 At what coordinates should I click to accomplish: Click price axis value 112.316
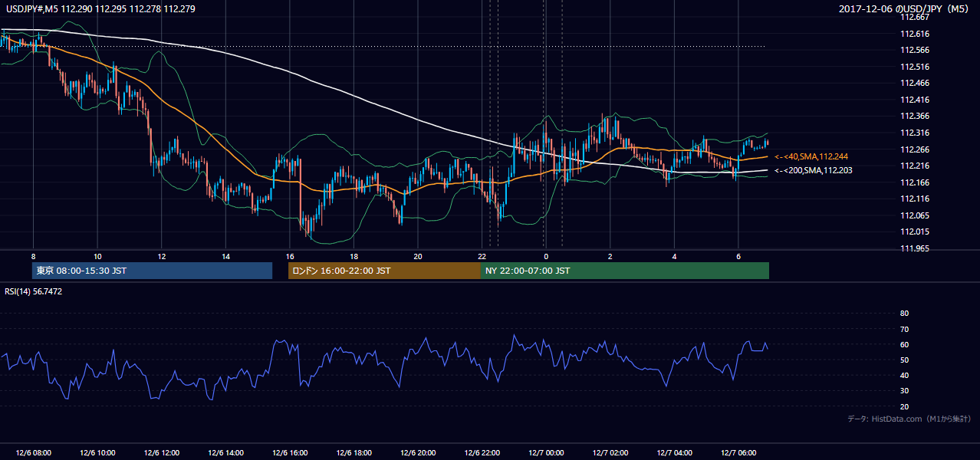coord(915,133)
